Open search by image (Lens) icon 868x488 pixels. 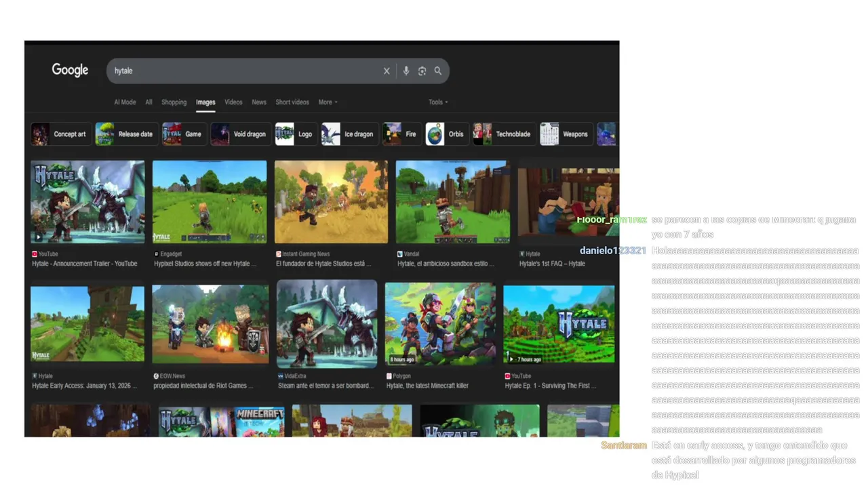[x=422, y=70]
